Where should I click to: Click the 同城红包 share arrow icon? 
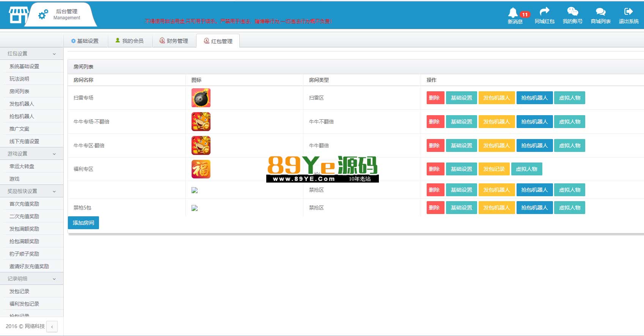[544, 12]
